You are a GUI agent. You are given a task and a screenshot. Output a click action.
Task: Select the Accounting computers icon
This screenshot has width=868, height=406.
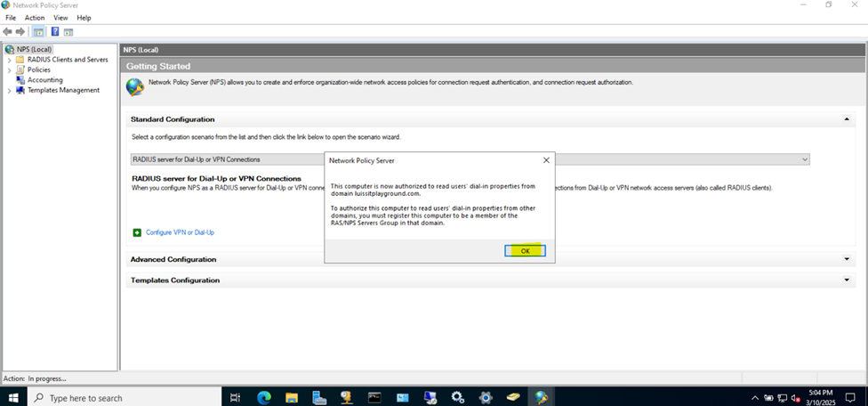(x=20, y=80)
